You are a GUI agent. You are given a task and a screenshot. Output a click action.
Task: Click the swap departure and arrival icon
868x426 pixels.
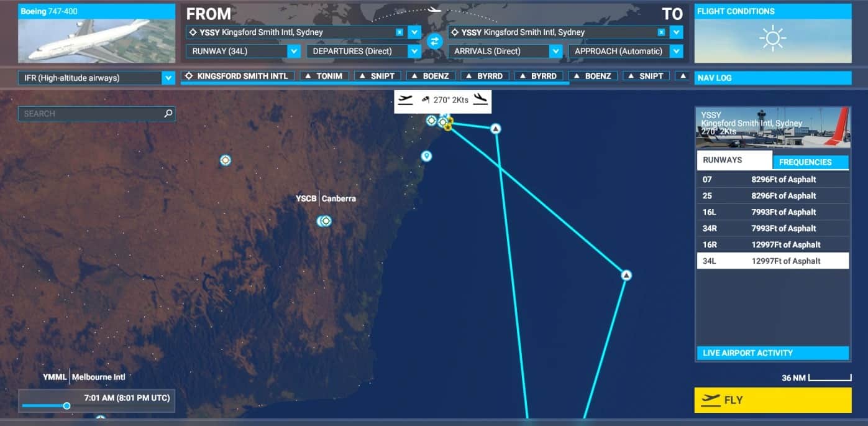(434, 42)
